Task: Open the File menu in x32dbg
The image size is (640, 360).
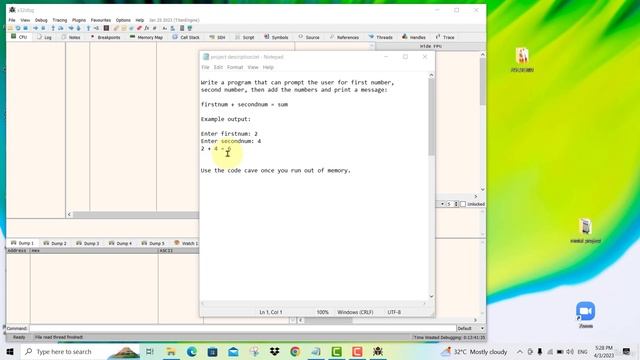Action: [x=12, y=20]
